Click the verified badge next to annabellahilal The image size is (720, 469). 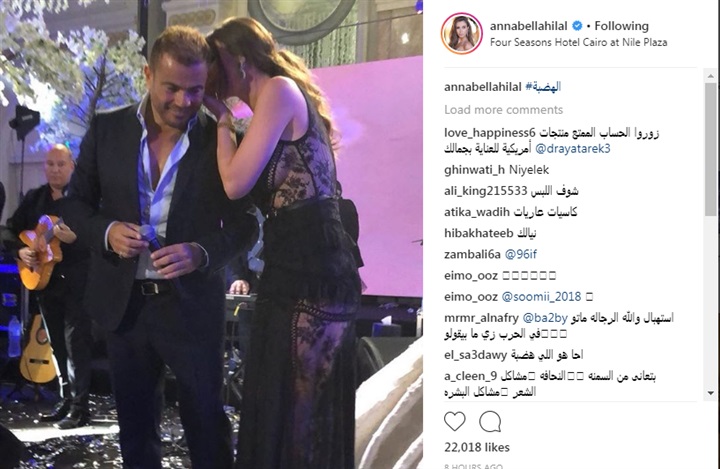click(577, 26)
